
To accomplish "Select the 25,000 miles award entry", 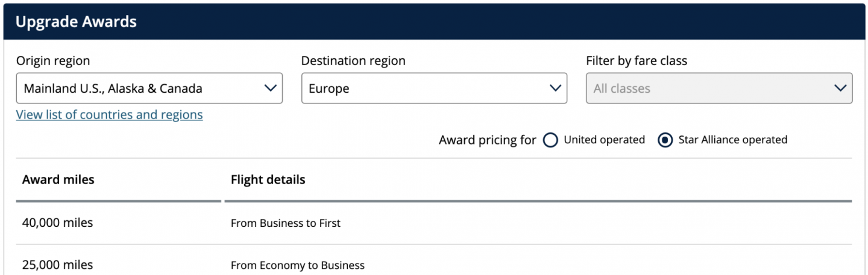I will 57,265.
